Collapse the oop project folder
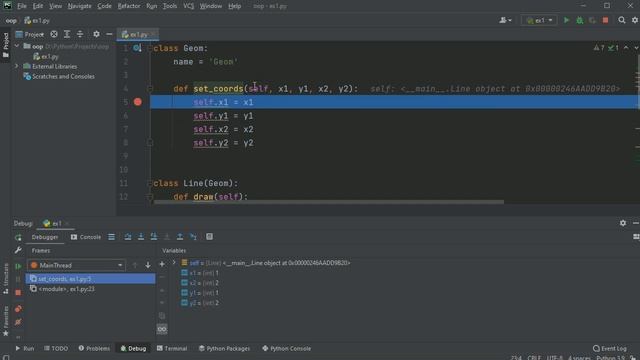640x360 pixels. pyautogui.click(x=17, y=46)
